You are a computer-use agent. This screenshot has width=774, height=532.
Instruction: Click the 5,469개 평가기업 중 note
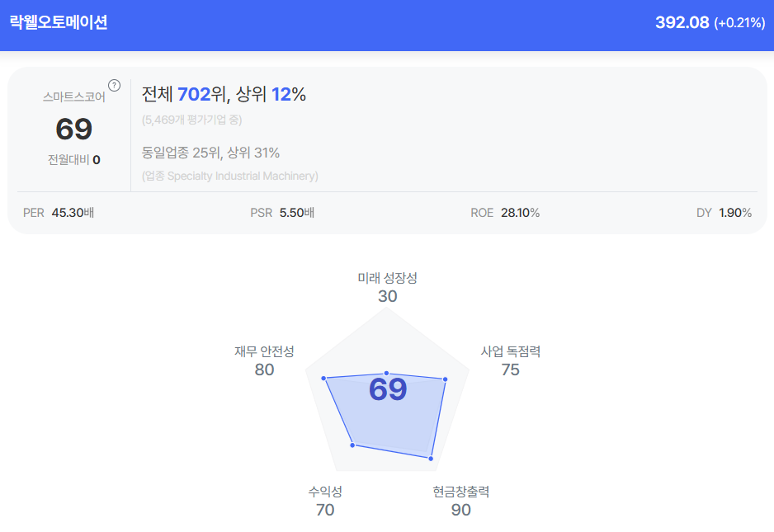(x=191, y=120)
